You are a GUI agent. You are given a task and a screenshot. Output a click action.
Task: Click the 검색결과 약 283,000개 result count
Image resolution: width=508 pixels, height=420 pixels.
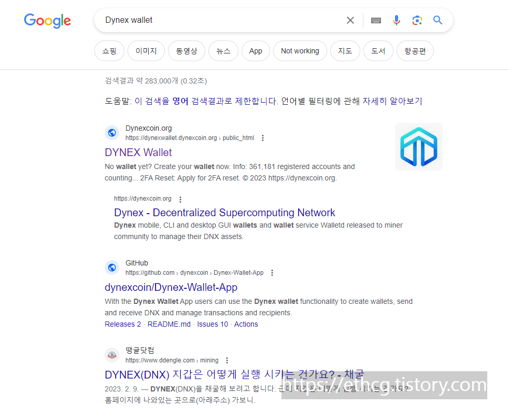click(x=156, y=81)
